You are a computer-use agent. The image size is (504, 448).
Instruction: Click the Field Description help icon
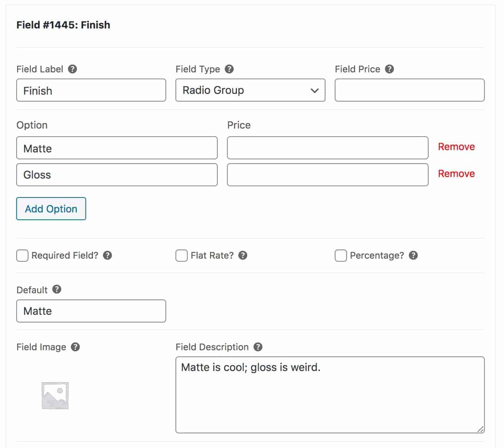pos(258,347)
